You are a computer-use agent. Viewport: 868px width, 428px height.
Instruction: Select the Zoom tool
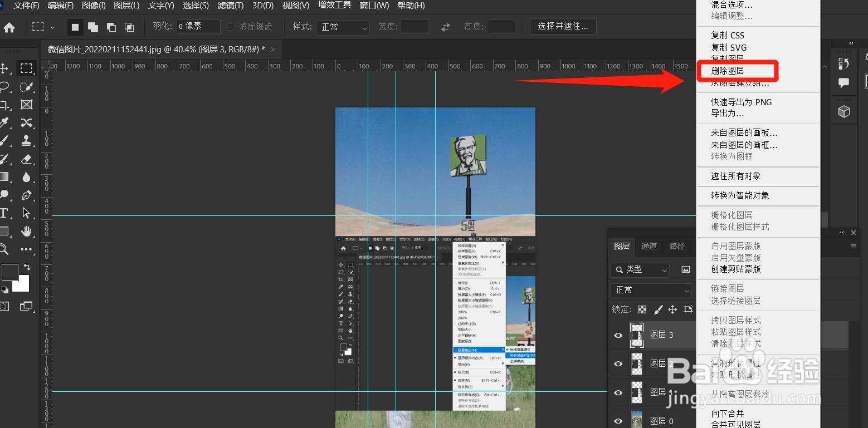click(x=6, y=249)
